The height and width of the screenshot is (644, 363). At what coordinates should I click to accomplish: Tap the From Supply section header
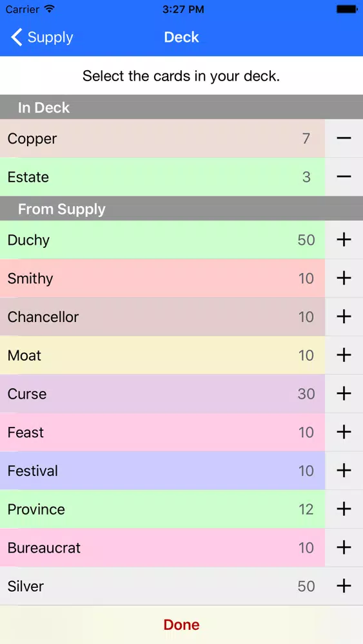(x=181, y=209)
